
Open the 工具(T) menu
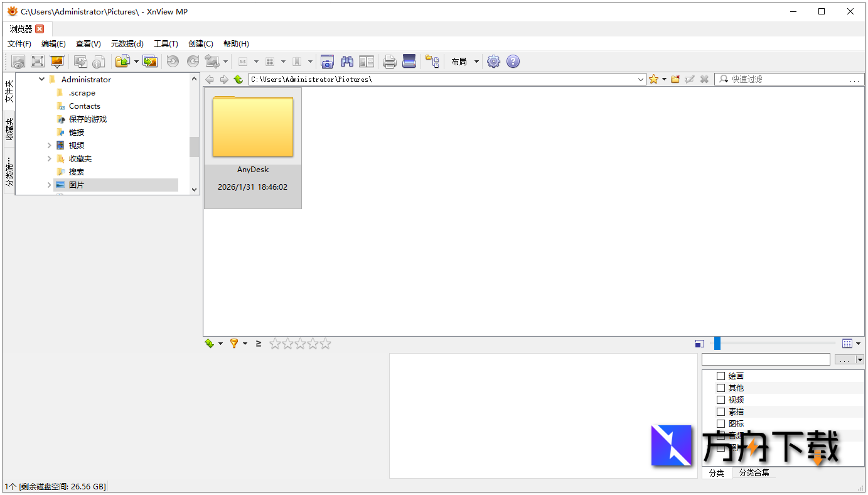click(x=166, y=43)
